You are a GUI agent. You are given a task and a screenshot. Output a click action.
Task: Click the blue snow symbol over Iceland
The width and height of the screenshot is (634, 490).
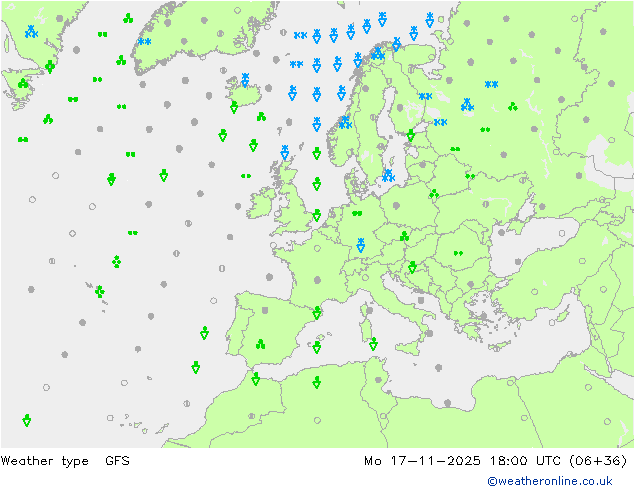(245, 80)
